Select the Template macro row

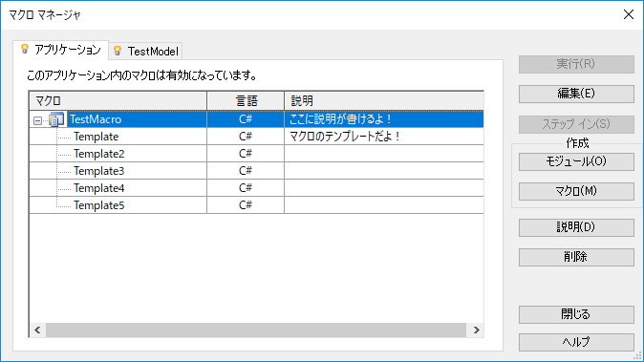point(256,137)
